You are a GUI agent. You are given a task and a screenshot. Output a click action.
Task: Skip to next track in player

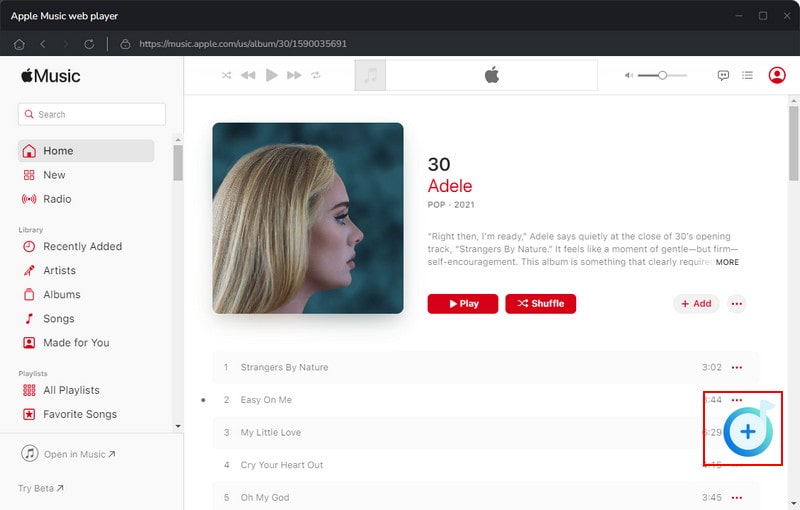point(294,75)
